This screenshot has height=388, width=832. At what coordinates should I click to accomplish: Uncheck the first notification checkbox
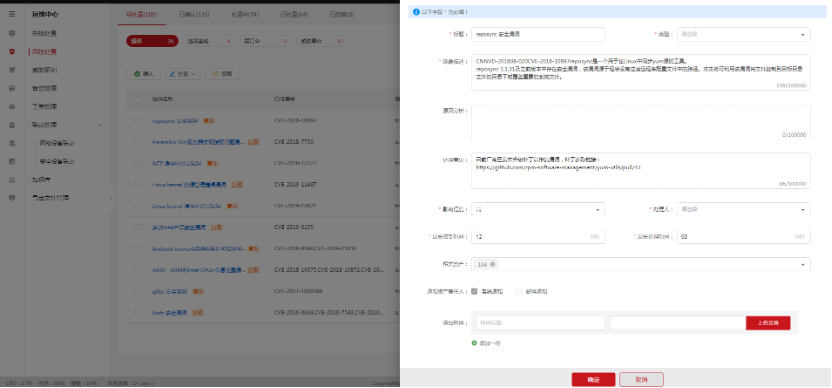pos(474,291)
